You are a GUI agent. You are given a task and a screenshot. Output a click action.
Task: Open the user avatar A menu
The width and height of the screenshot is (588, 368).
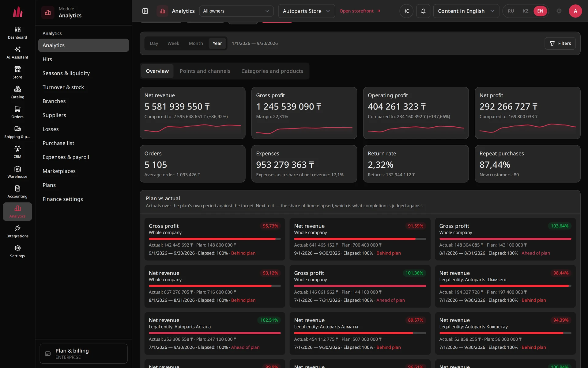pos(575,11)
